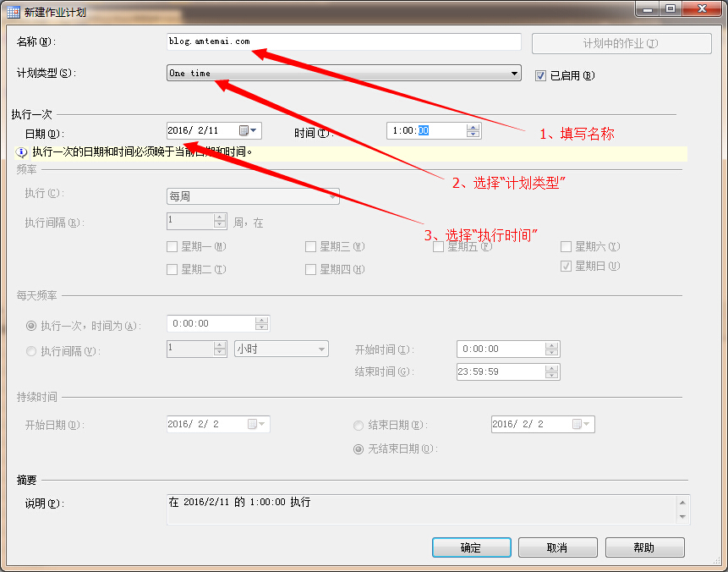Screen dimensions: 728x572
Task: Open the date picker calendar icon
Action: pos(244,130)
